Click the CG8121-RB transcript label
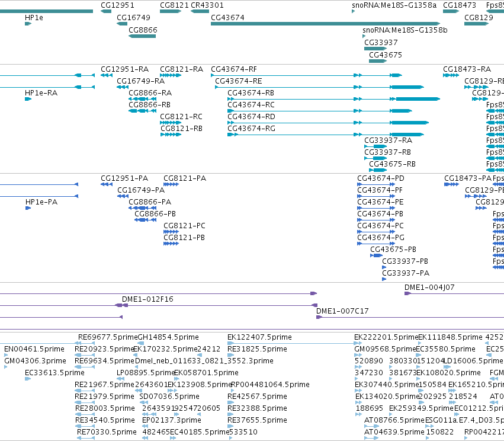Image resolution: width=504 pixels, height=441 pixels. [x=181, y=129]
